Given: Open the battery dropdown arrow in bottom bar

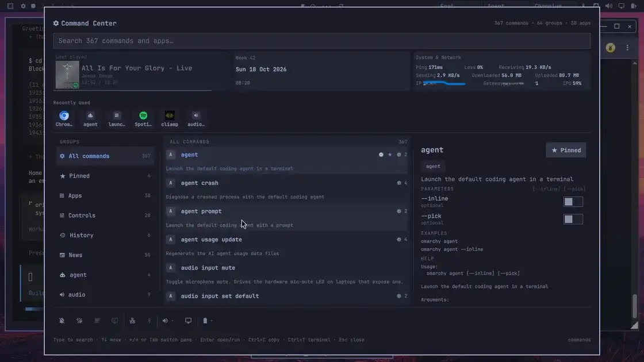Looking at the screenshot, I should (212, 321).
